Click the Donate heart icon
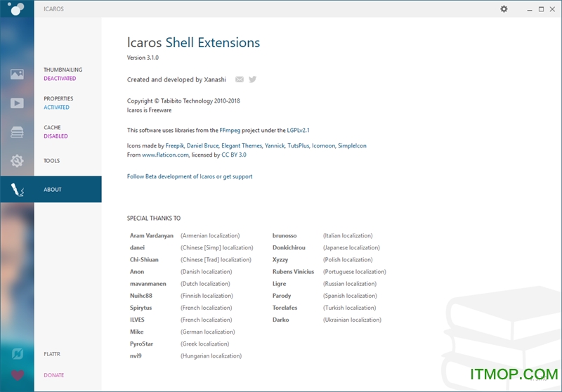 (17, 375)
